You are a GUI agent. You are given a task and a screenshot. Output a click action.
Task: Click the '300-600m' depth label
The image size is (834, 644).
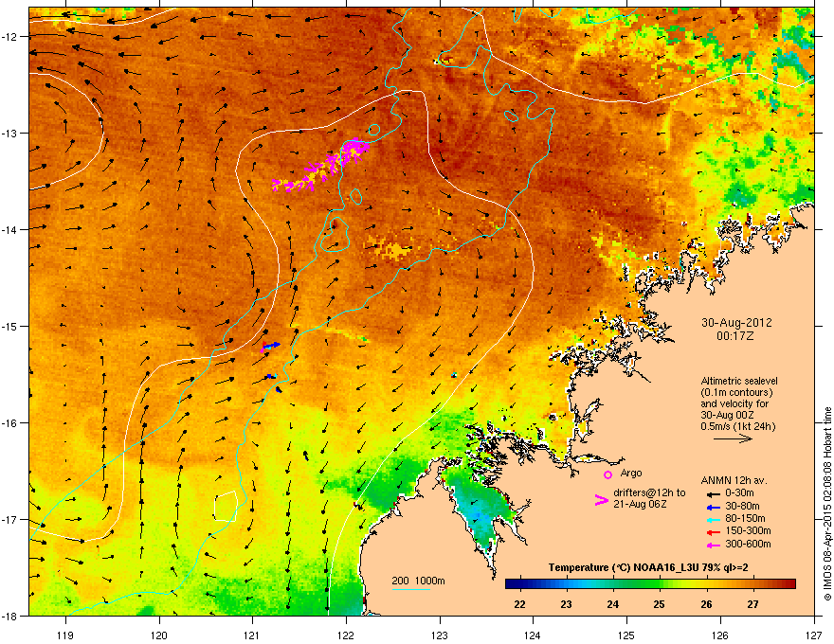click(748, 544)
